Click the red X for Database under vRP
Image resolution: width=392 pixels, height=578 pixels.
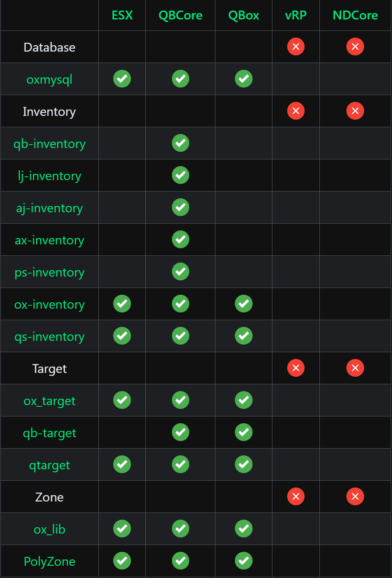(296, 47)
